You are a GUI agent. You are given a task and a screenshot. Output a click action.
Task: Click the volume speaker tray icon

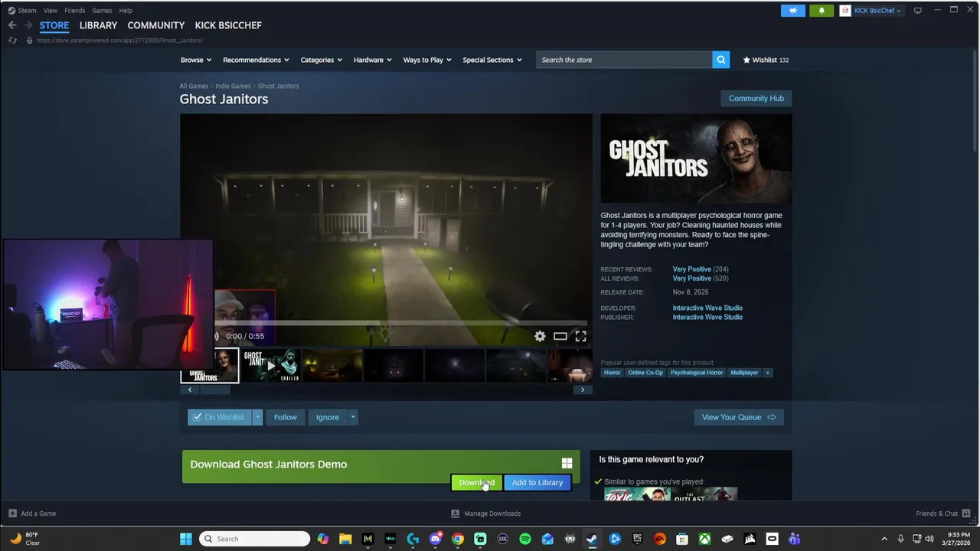929,539
